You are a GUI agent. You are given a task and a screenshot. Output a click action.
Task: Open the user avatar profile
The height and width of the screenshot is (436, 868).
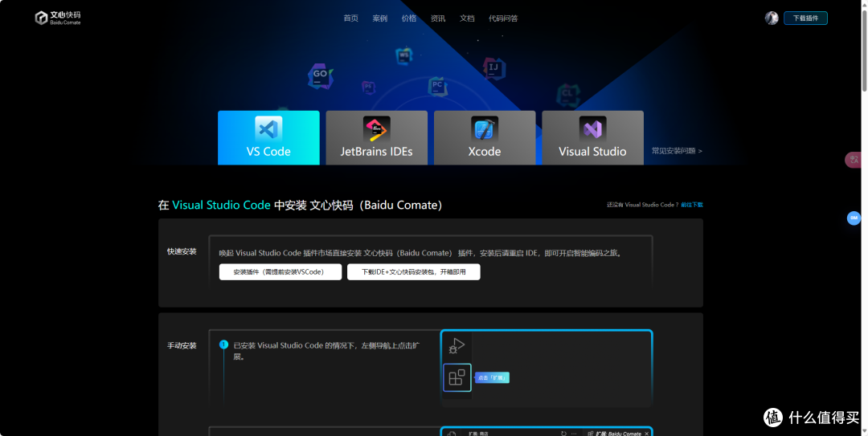[772, 18]
